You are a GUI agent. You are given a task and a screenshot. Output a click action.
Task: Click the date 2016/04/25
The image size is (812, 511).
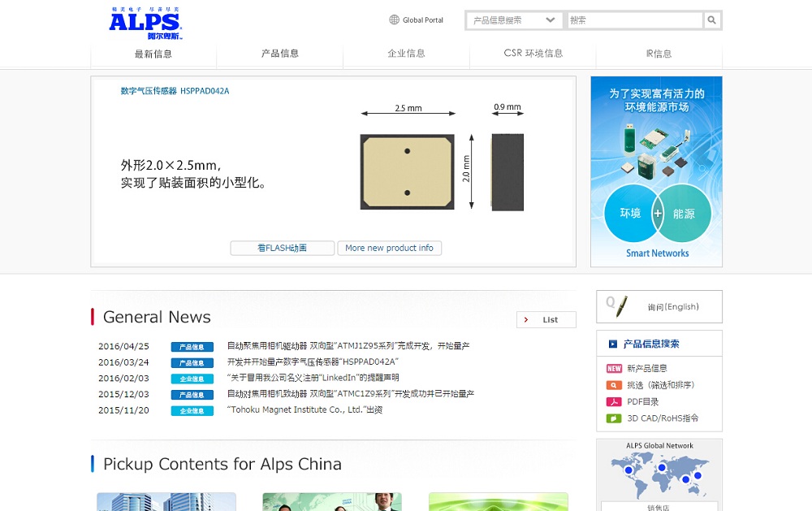(x=123, y=346)
